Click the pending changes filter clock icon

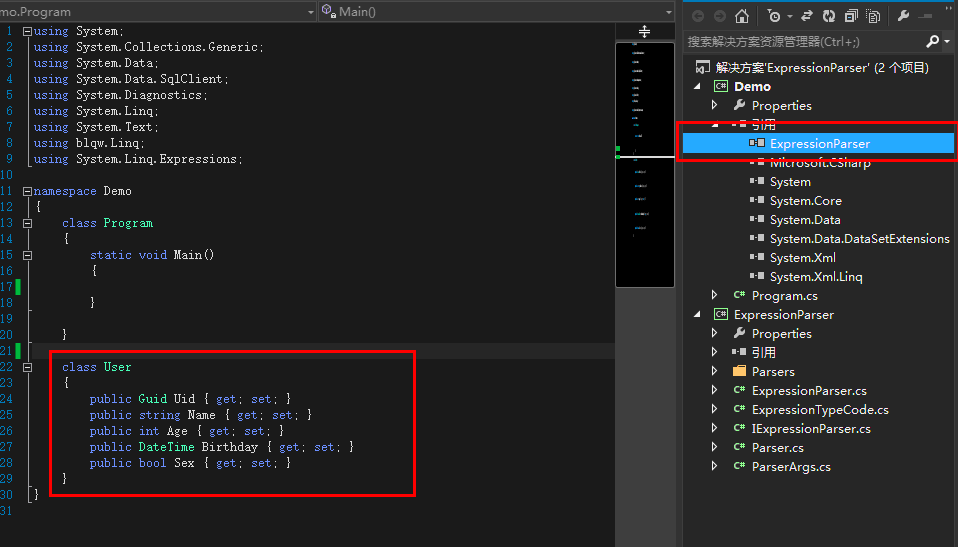(x=774, y=16)
